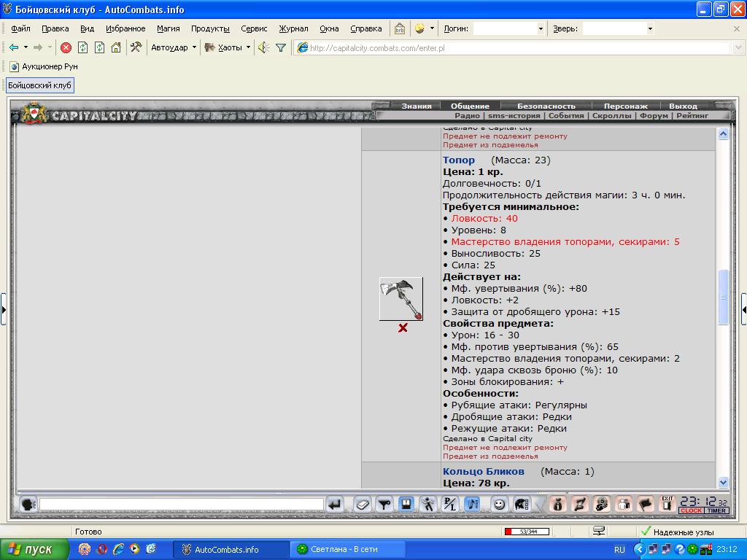Click the black flag icon in the bottom panel
Viewport: 747px width, 560px height.
point(646,504)
